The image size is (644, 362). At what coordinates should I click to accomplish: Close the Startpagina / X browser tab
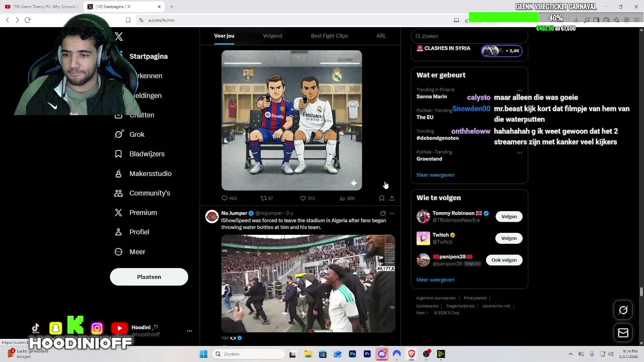coord(159,7)
